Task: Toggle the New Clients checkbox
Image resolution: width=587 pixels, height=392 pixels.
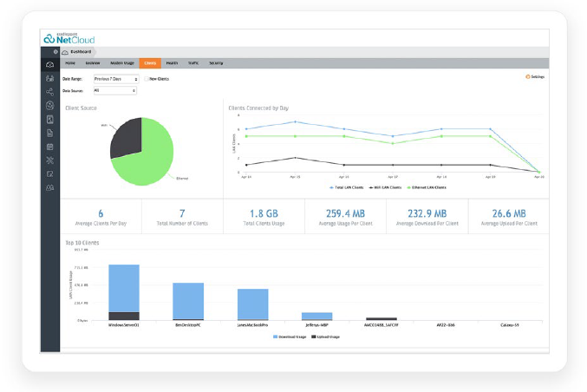Action: pyautogui.click(x=147, y=79)
